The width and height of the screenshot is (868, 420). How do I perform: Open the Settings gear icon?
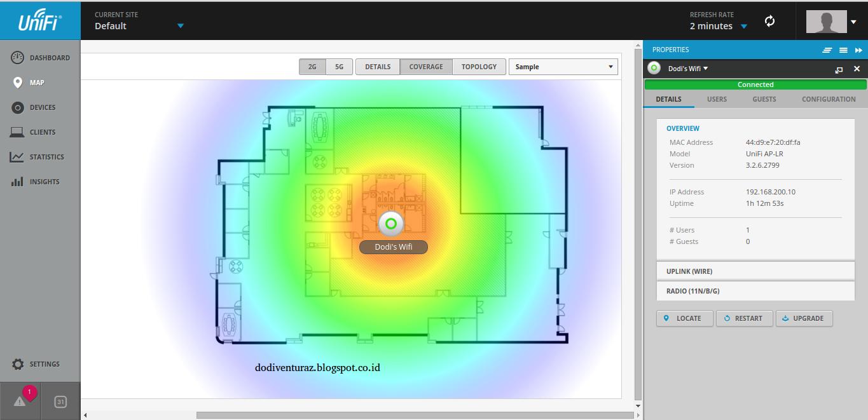tap(18, 364)
